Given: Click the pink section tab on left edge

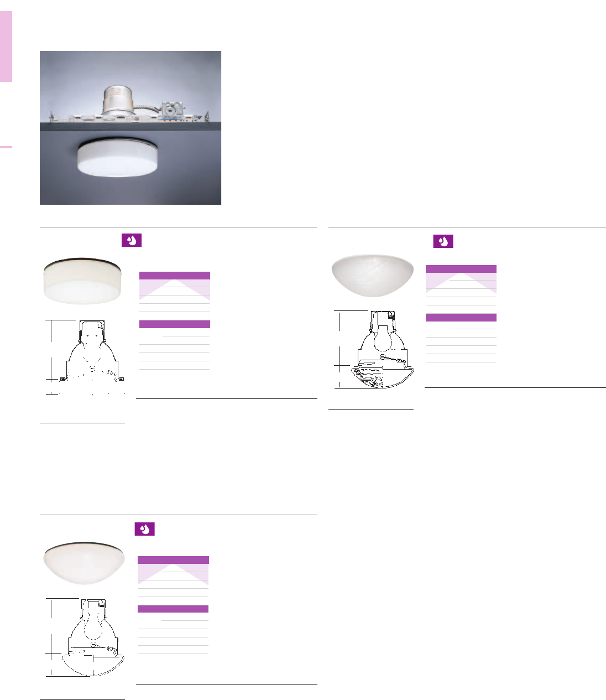Looking at the screenshot, I should click(x=6, y=46).
